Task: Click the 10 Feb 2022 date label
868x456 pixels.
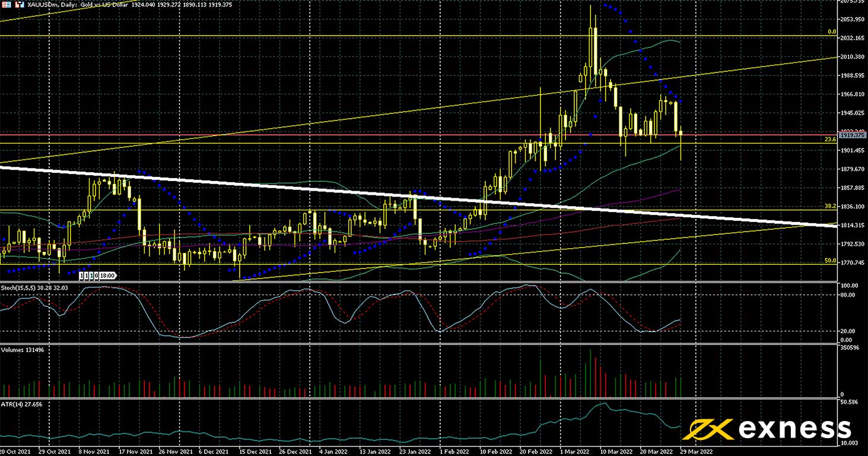Action: [495, 451]
